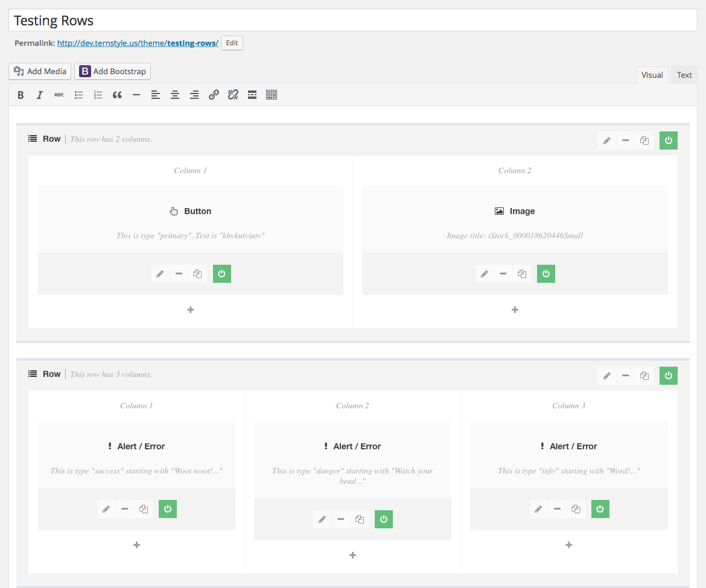Edit the Button element
Viewport: 706px width, 588px height.
(160, 274)
